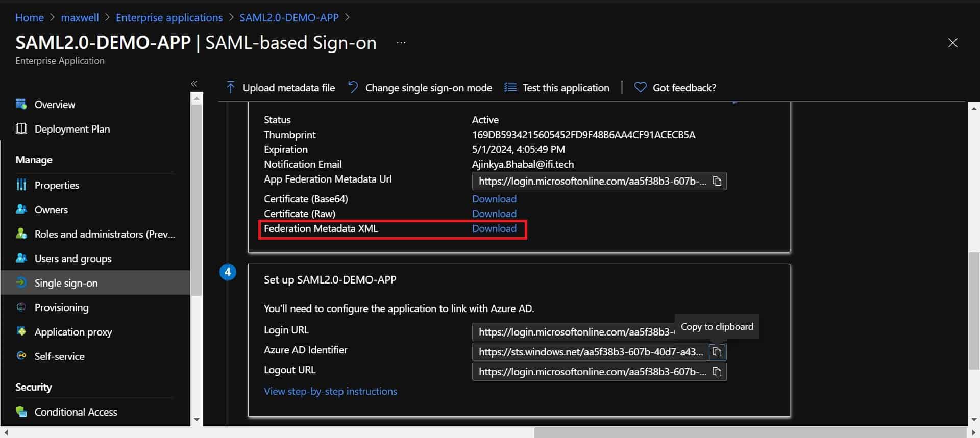The width and height of the screenshot is (980, 438).
Task: Click main content scrollbar up arrow
Action: (x=973, y=109)
